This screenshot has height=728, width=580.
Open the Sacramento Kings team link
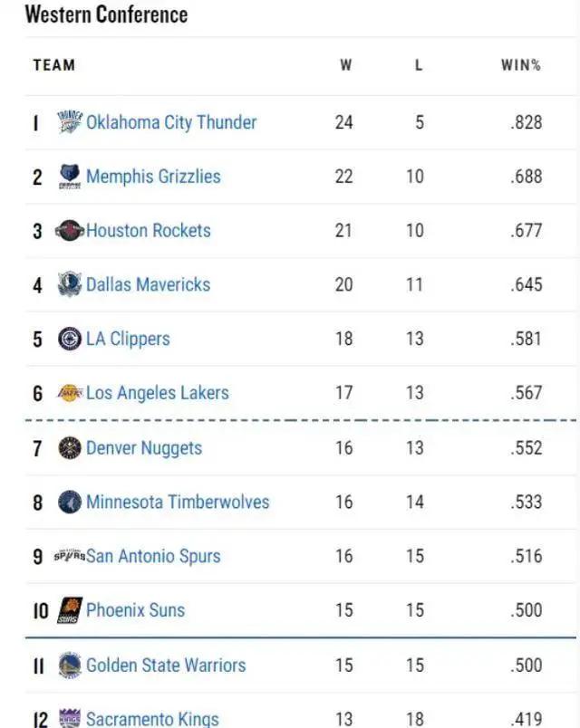coord(152,719)
